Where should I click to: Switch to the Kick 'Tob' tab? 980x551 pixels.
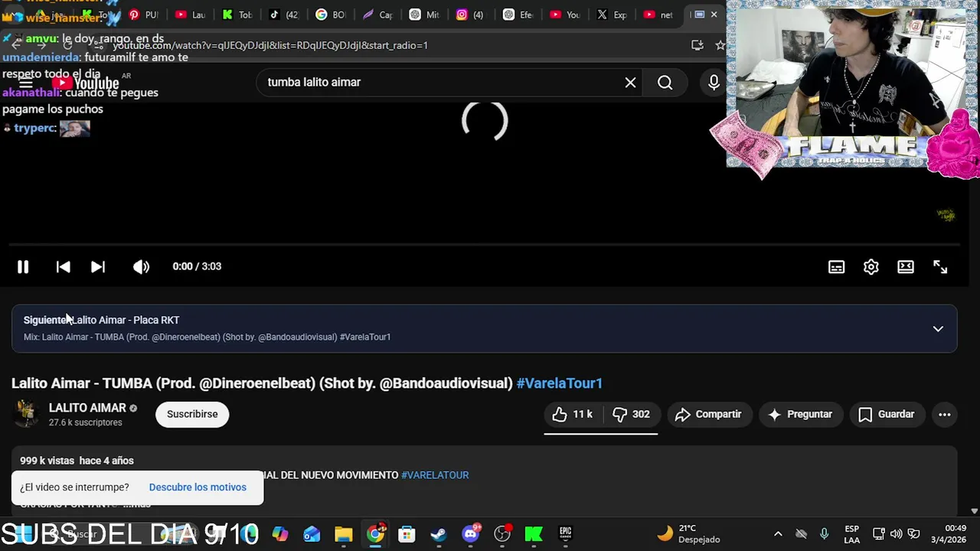(x=237, y=15)
